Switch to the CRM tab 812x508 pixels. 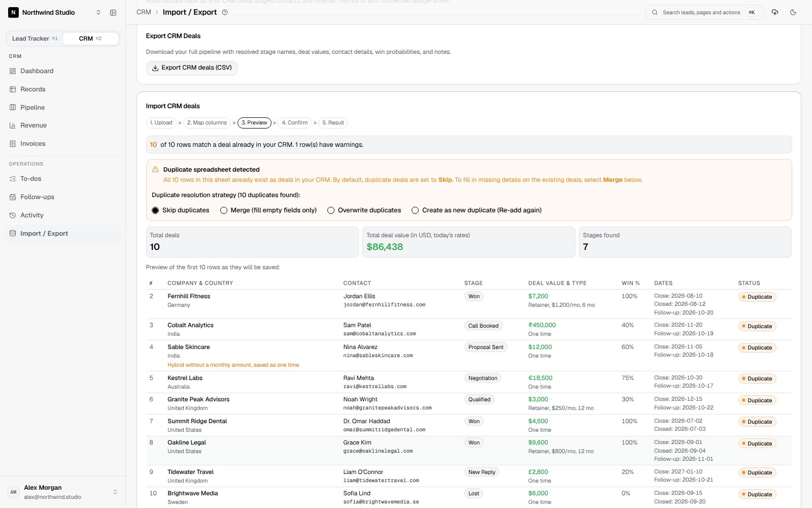(x=90, y=39)
